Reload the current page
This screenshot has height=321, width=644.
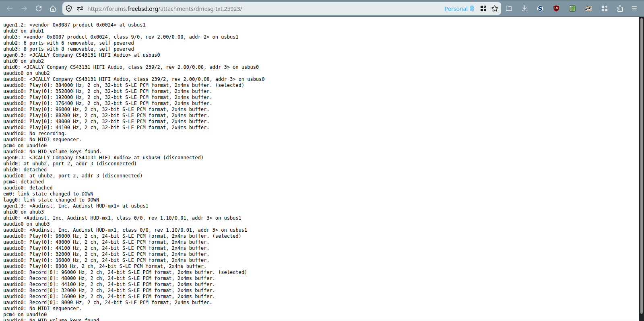pyautogui.click(x=39, y=8)
